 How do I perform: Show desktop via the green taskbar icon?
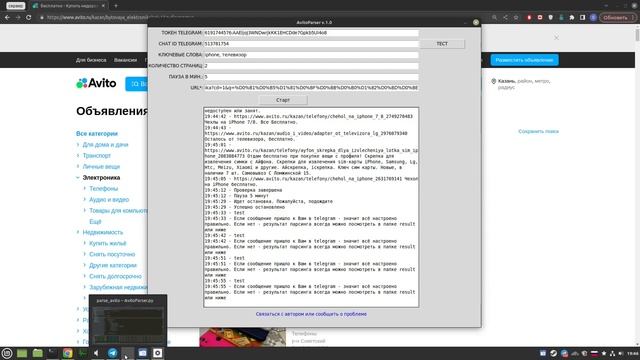click(22, 353)
